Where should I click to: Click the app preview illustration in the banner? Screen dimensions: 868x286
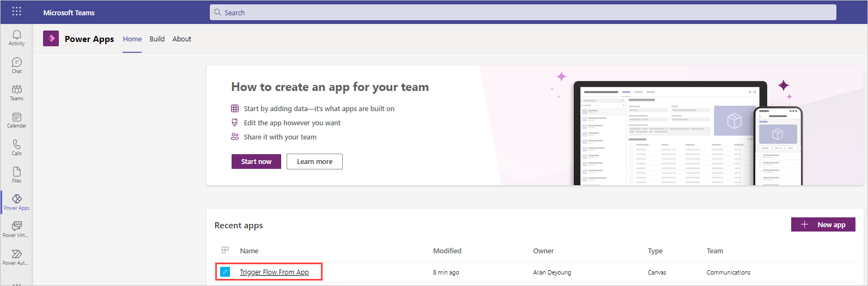tap(688, 133)
